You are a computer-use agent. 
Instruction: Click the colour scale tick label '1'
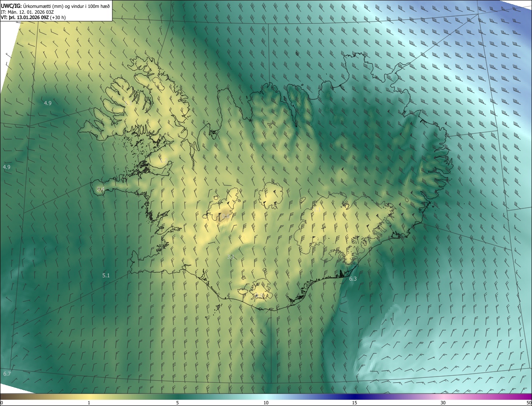(x=89, y=403)
